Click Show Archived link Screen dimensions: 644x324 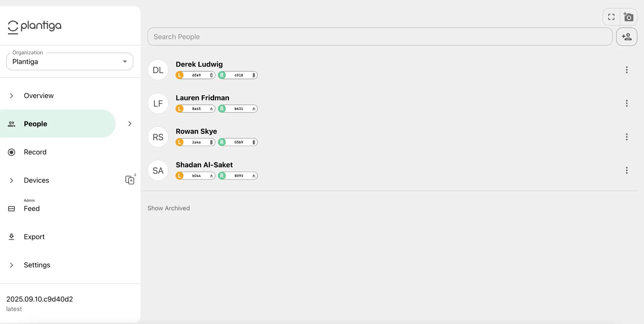[x=168, y=208]
